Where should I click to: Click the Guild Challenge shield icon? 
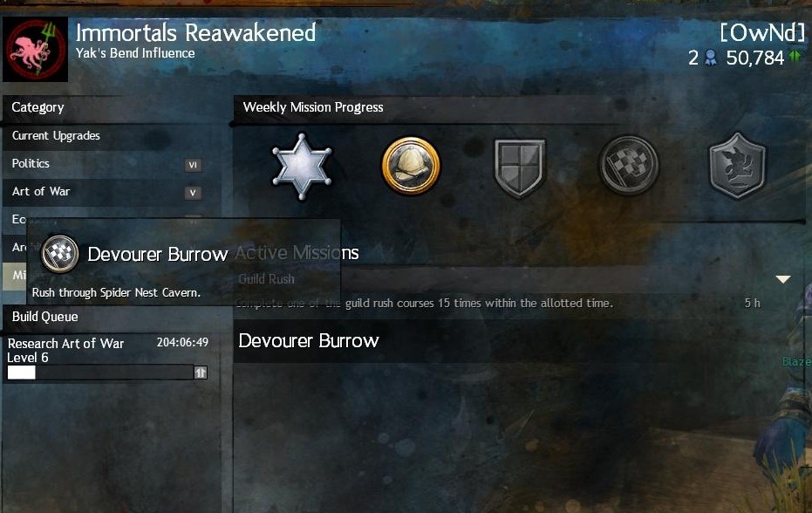pyautogui.click(x=520, y=168)
